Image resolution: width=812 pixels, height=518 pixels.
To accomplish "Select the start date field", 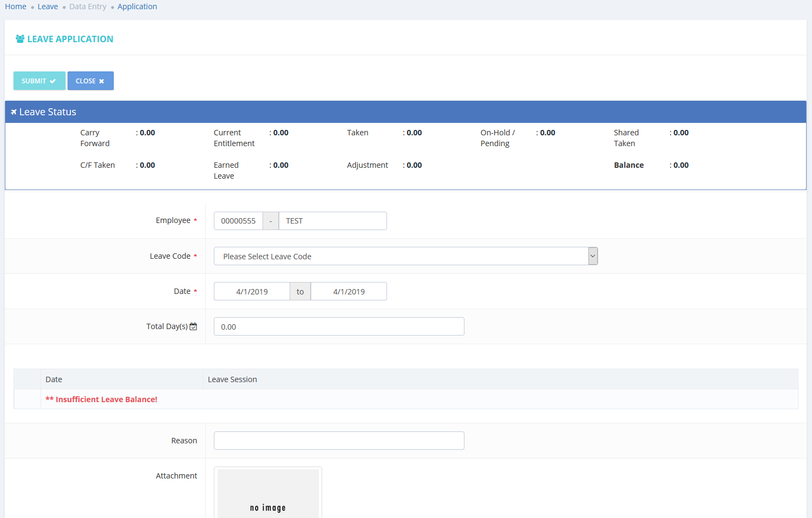I will click(x=252, y=291).
